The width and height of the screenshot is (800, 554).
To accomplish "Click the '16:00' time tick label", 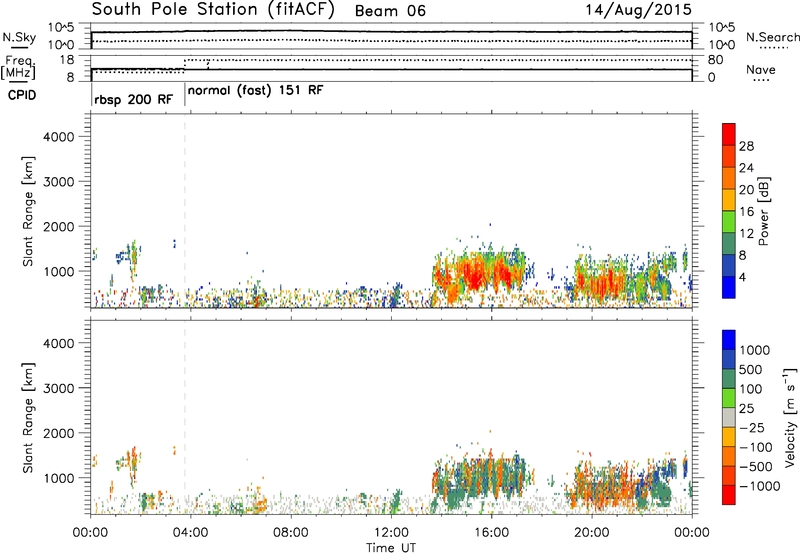I will click(491, 533).
